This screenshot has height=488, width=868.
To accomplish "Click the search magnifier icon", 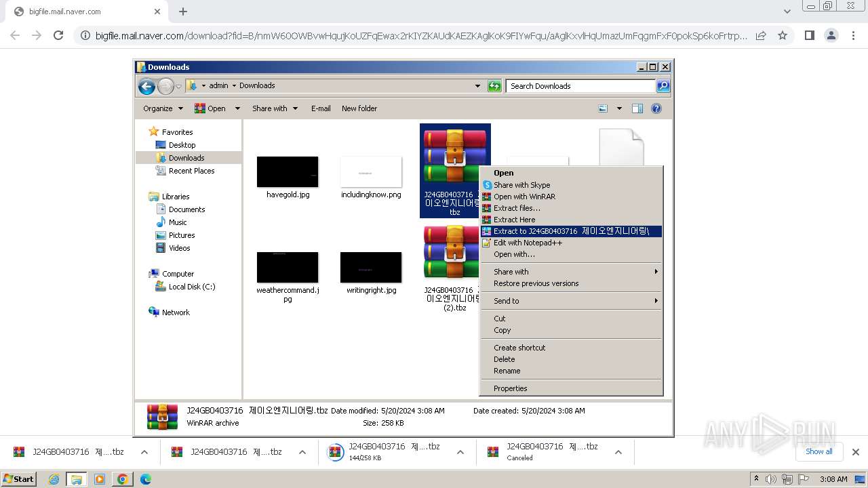I will 663,86.
